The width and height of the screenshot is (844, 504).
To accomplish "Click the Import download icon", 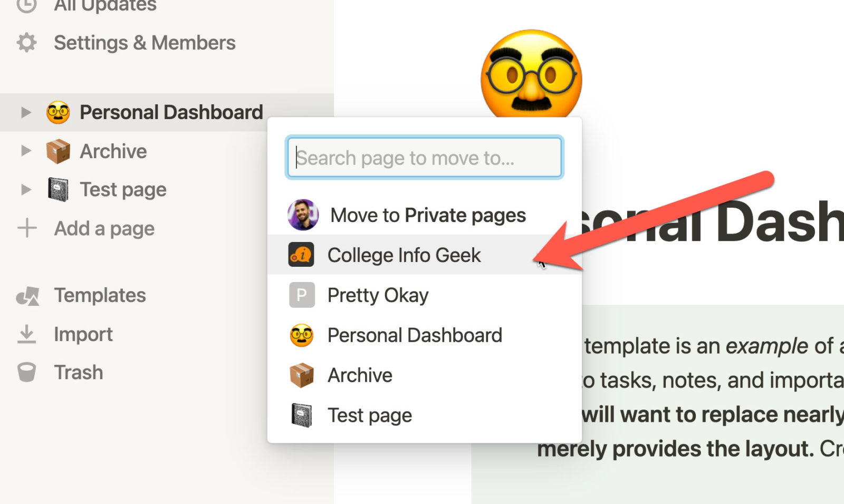I will pyautogui.click(x=26, y=334).
